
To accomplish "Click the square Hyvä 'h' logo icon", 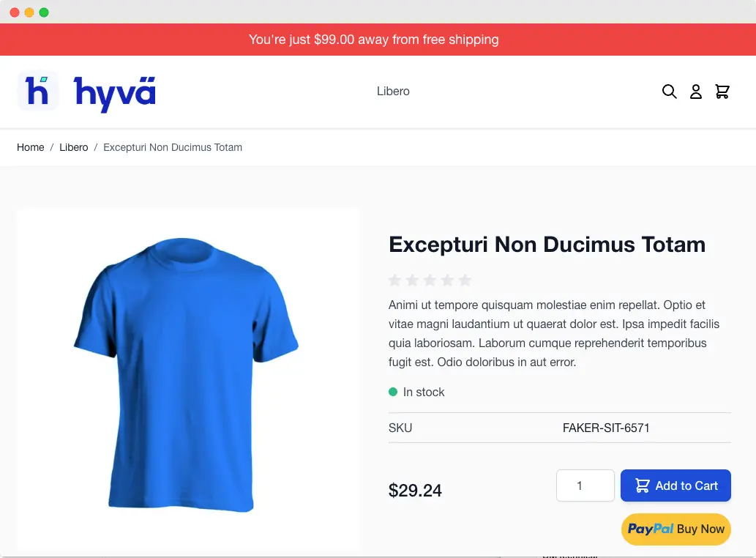I will click(38, 91).
